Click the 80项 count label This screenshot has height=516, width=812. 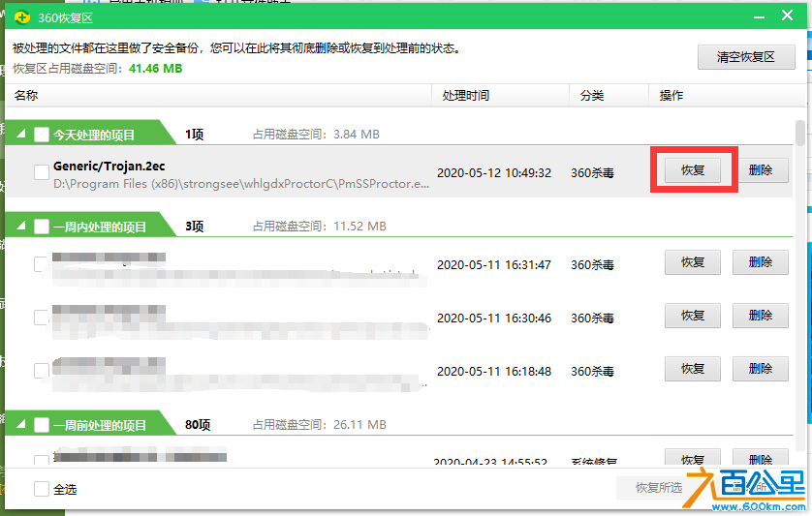point(198,425)
